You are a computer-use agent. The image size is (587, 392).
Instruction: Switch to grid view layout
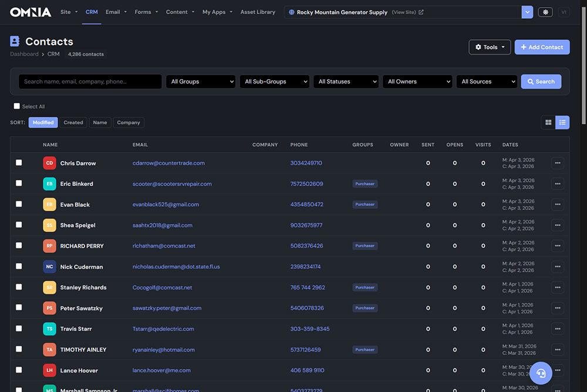pos(548,122)
